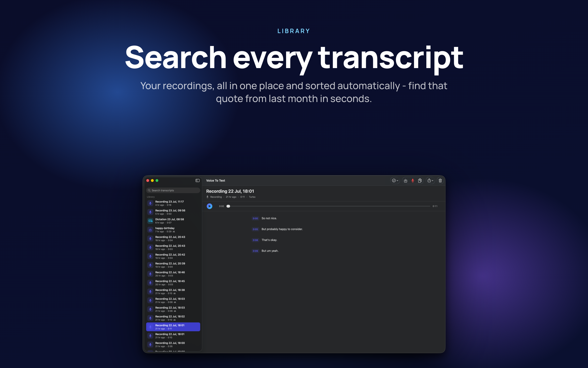Open Recording 23 Jul, 11:17

point(173,203)
